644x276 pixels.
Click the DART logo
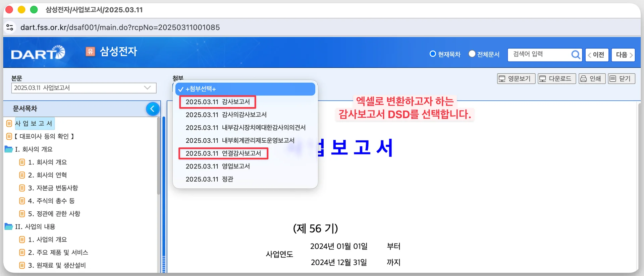pos(38,53)
